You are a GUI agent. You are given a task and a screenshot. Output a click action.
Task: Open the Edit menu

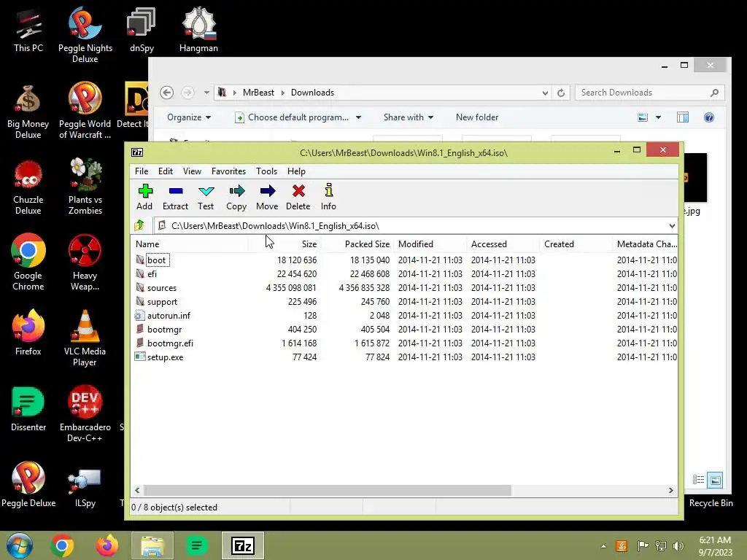point(166,171)
